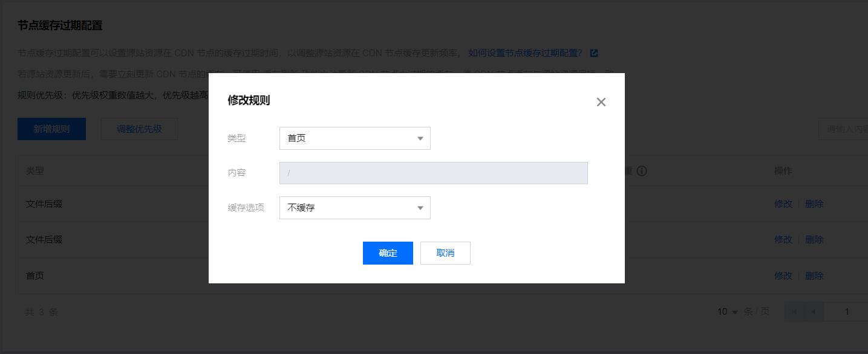Click 删除 on the 首页 rule row

tap(815, 275)
